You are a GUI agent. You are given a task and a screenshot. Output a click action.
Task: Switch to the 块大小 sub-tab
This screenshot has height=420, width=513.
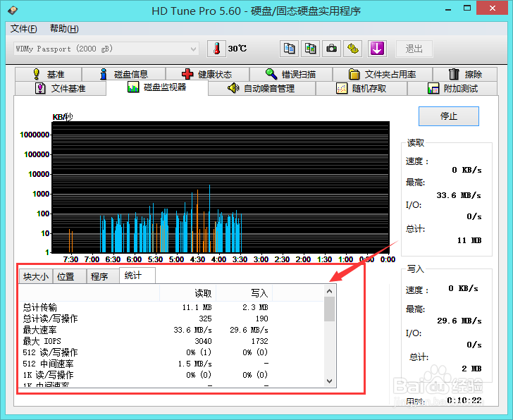click(x=36, y=276)
